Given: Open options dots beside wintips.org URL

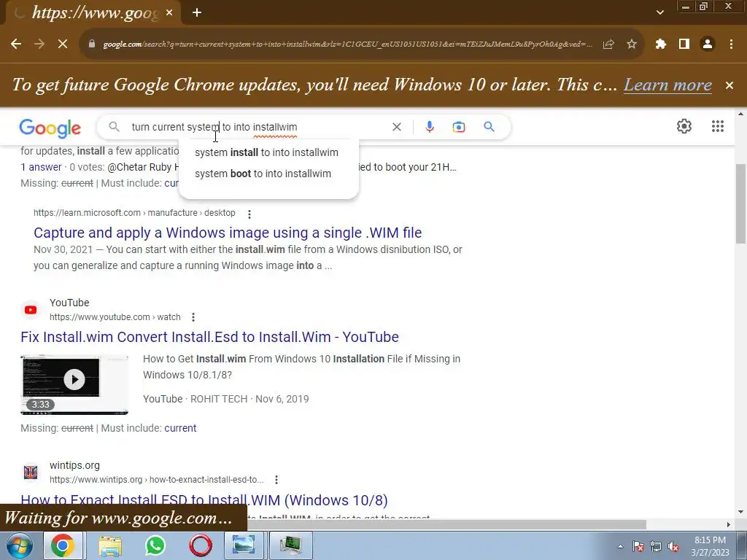Looking at the screenshot, I should [x=276, y=480].
